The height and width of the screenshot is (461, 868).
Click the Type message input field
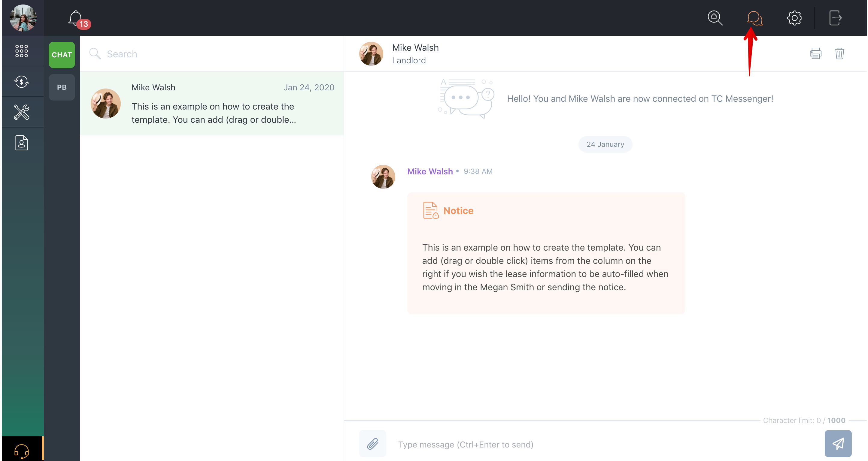(606, 444)
